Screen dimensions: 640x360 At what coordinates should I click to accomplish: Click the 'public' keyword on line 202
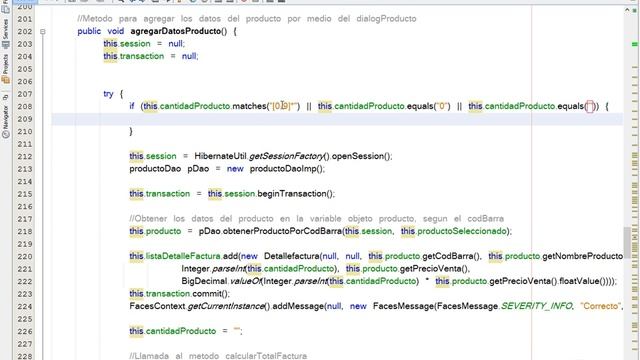(x=89, y=31)
